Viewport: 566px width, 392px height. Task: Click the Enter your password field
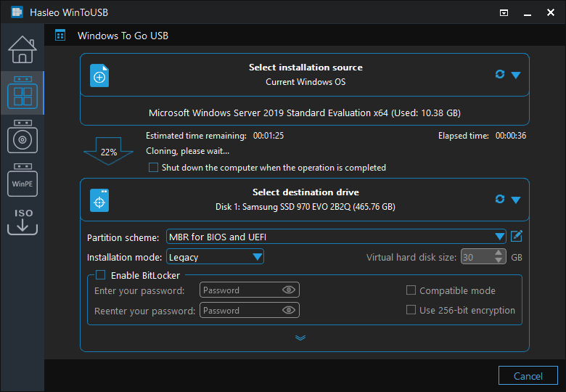point(250,290)
